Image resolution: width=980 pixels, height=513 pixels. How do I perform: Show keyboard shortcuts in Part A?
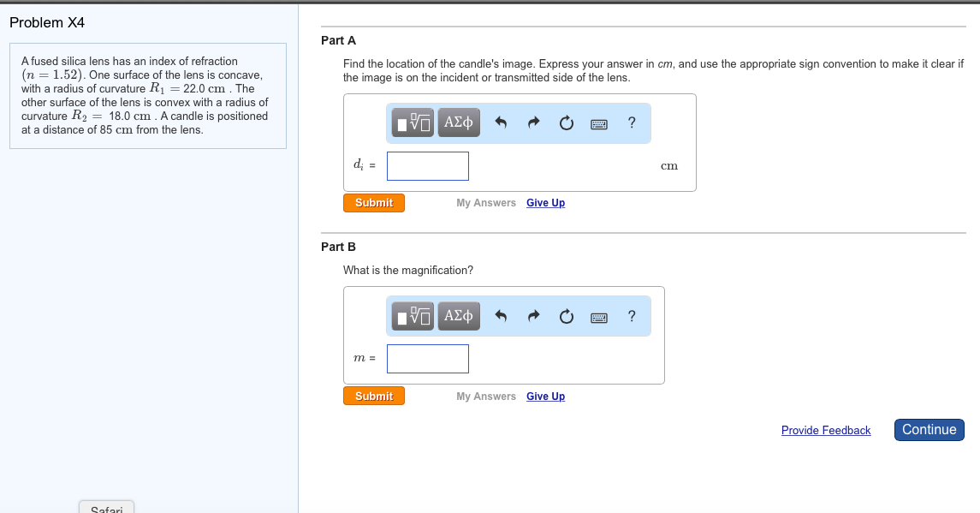point(599,123)
